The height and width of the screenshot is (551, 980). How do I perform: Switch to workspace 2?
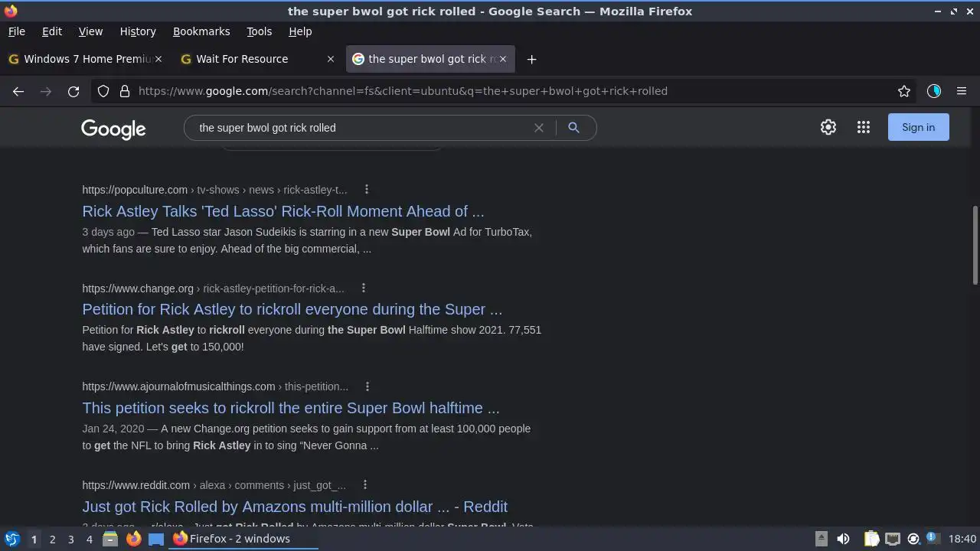52,540
